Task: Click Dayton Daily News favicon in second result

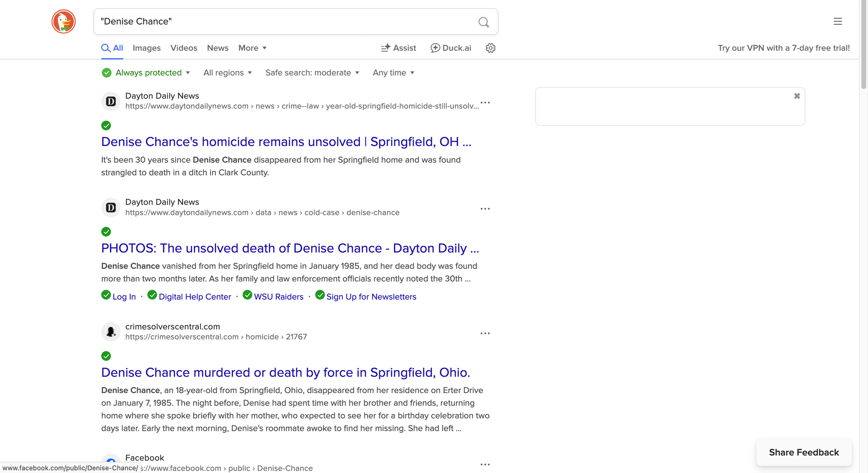Action: click(x=111, y=208)
